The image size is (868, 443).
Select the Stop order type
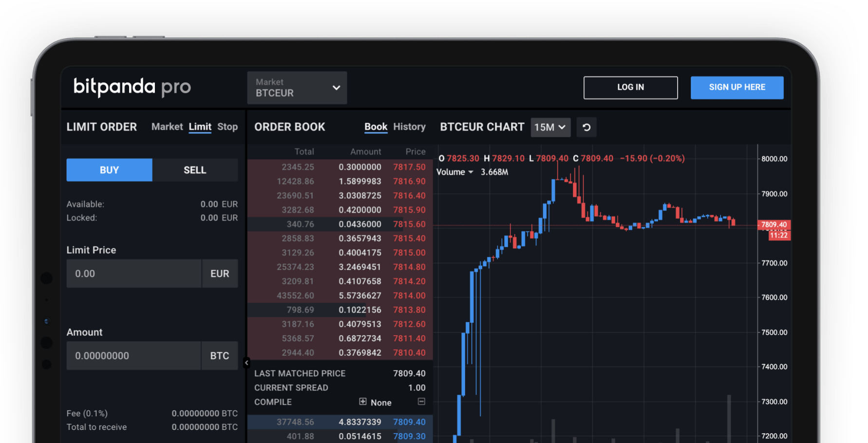227,127
